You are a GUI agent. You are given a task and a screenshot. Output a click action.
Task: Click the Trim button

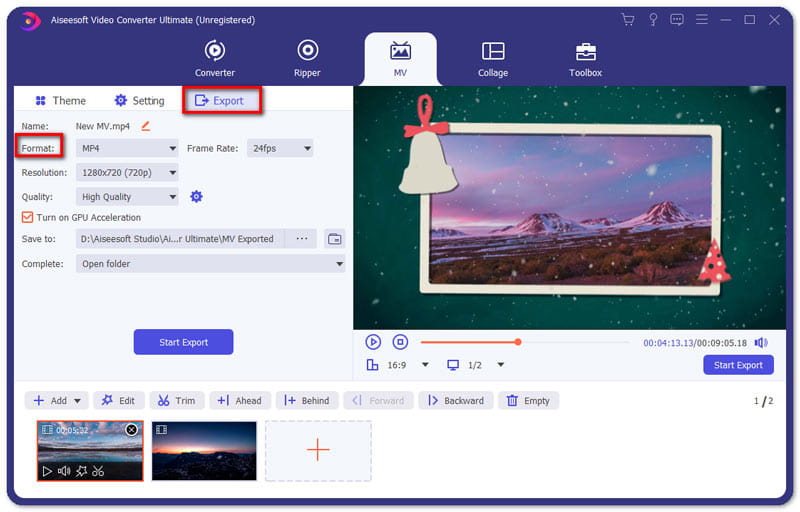pyautogui.click(x=177, y=400)
